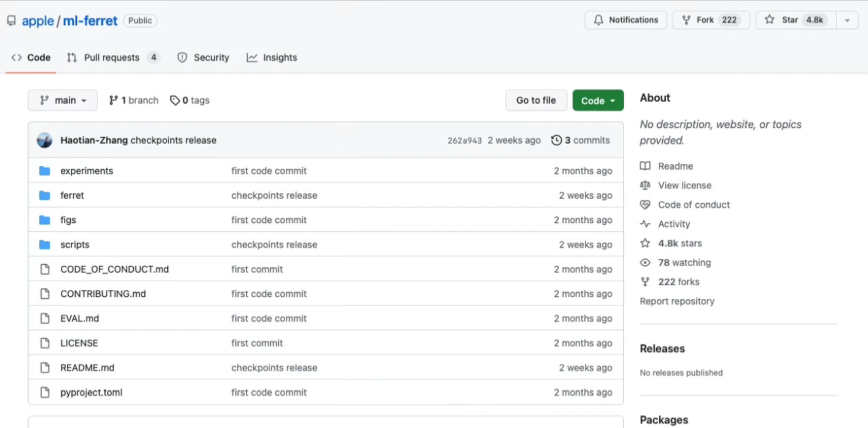Star the ml-ferret repository

pyautogui.click(x=796, y=20)
